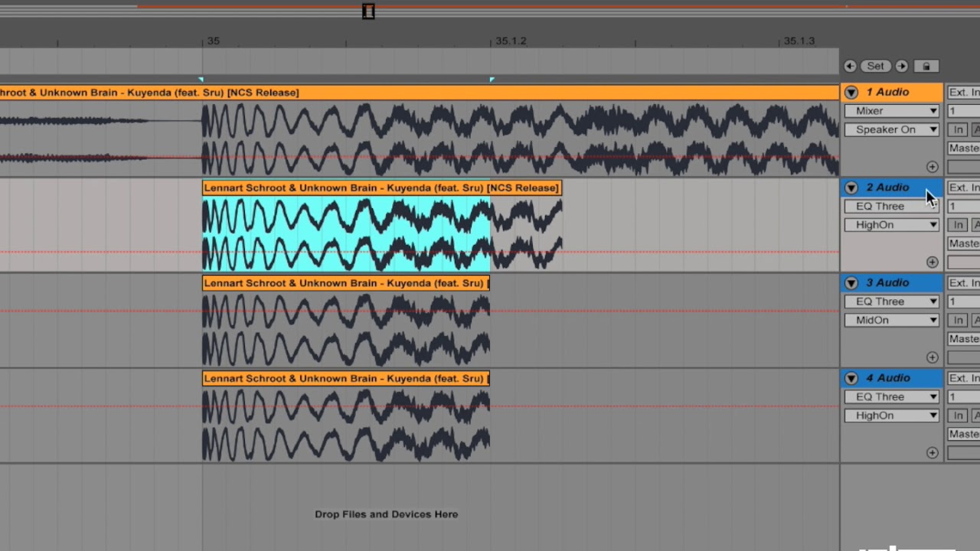Screen dimensions: 980x551
Task: Jump to the next locator arrow
Action: click(x=902, y=67)
